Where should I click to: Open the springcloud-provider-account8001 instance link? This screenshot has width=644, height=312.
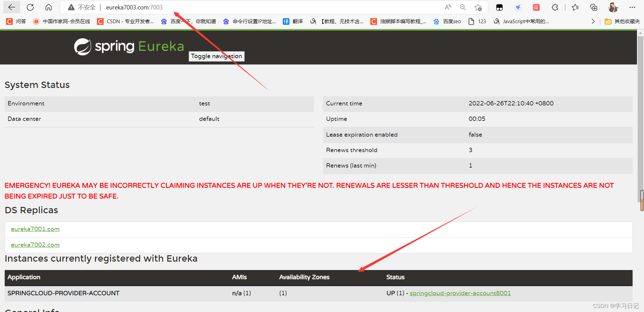460,293
